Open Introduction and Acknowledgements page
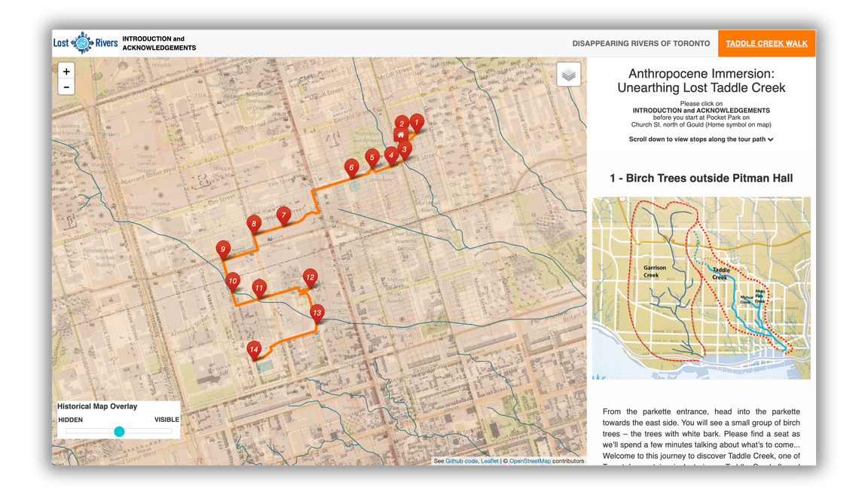 coord(159,43)
